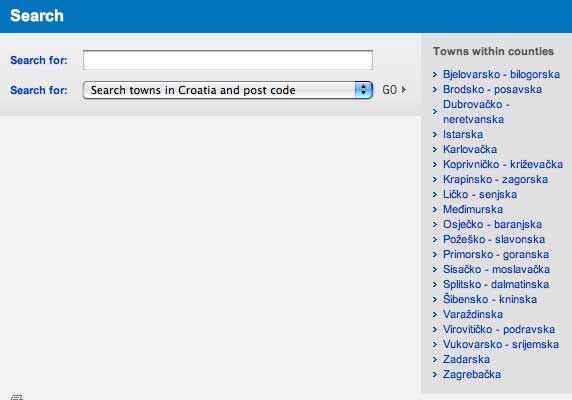Open the Međimurska county link
This screenshot has height=400, width=572.
point(473,209)
